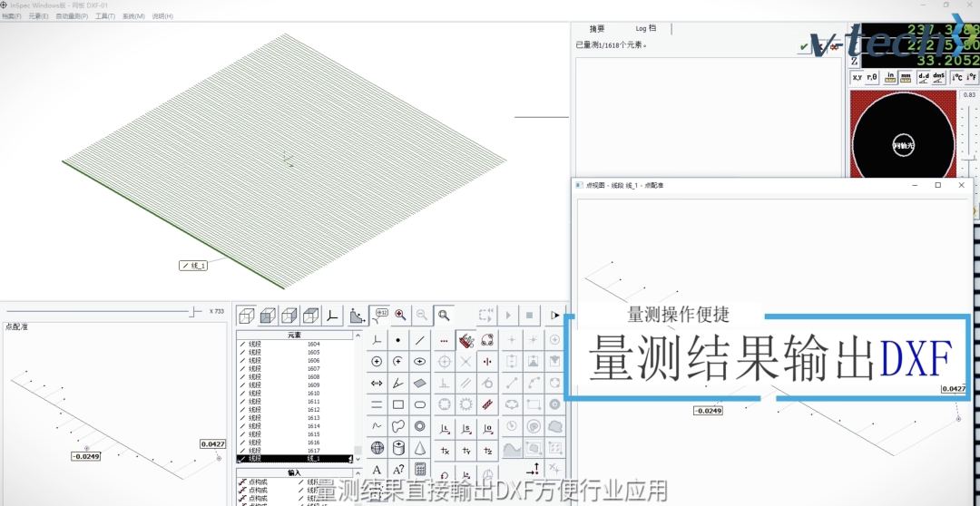Click the 线_1 label in 3D view
Image resolution: width=980 pixels, height=506 pixels.
[193, 266]
